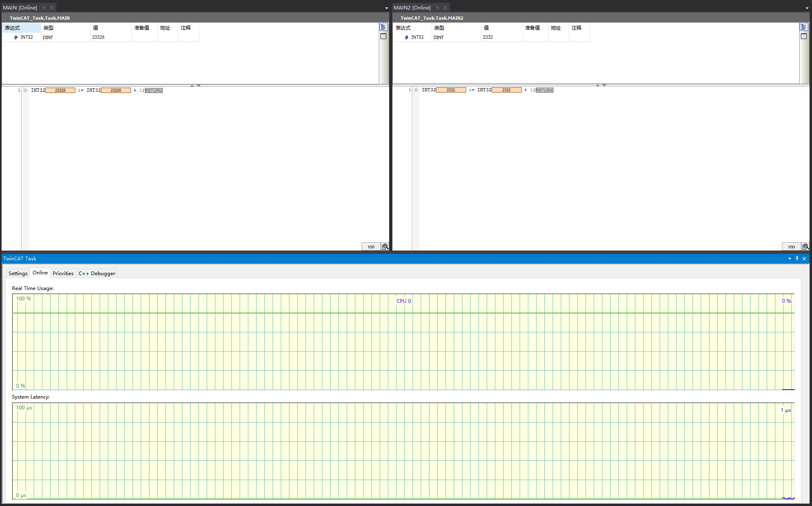Click the zoom magnifier icon in MAIN2 editor
The width and height of the screenshot is (812, 506).
pyautogui.click(x=805, y=247)
